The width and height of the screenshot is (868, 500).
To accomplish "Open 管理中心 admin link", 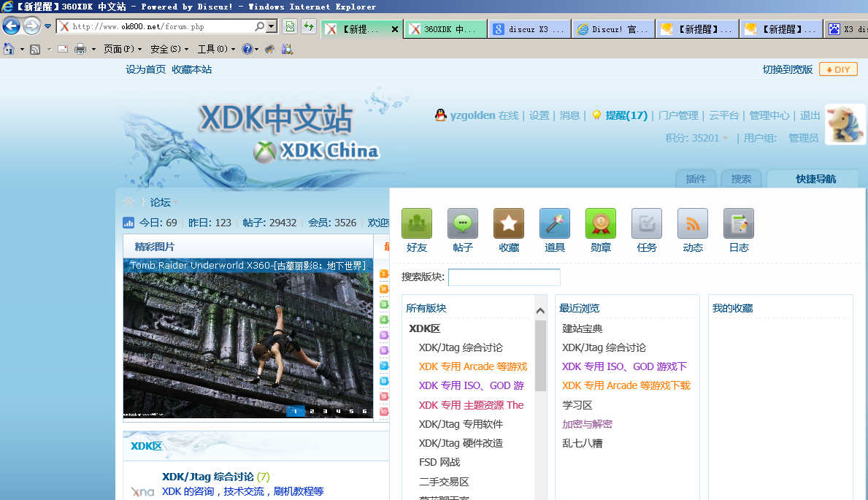I will [769, 115].
